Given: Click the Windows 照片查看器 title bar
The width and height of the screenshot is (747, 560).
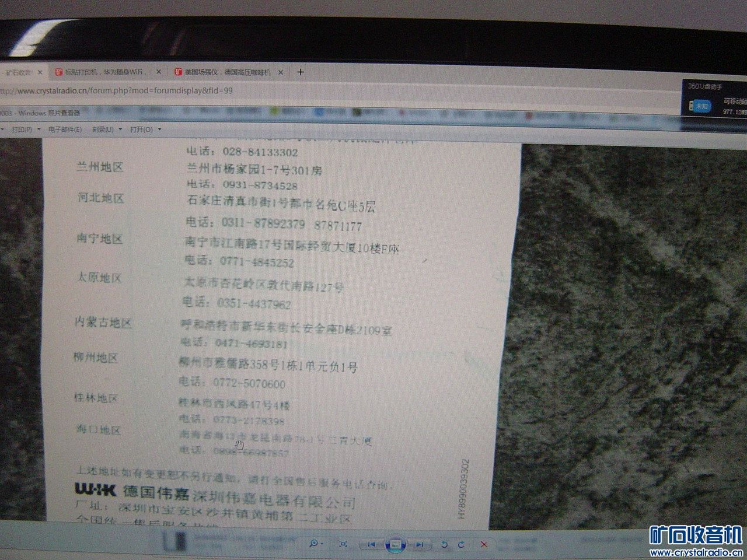Looking at the screenshot, I should [41, 113].
